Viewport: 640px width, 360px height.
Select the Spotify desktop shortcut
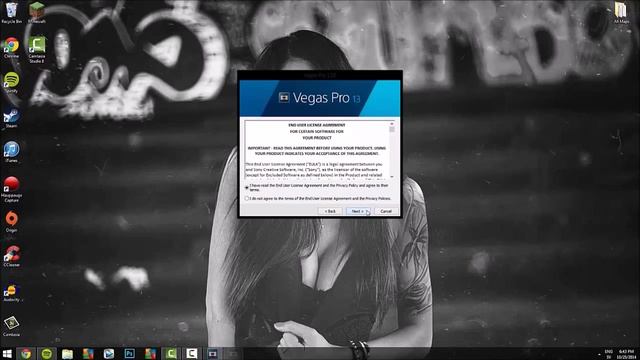11,83
